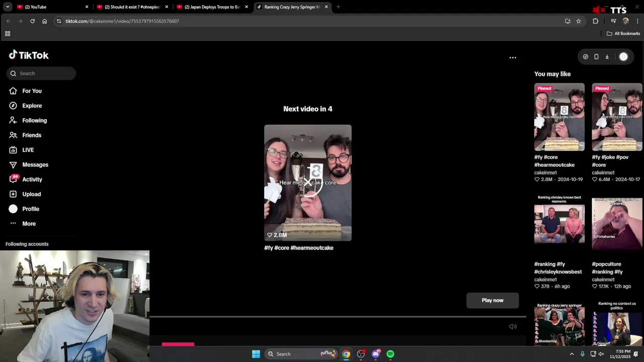Screen dimensions: 644x362
Task: Open a new browser tab
Action: 338,7
